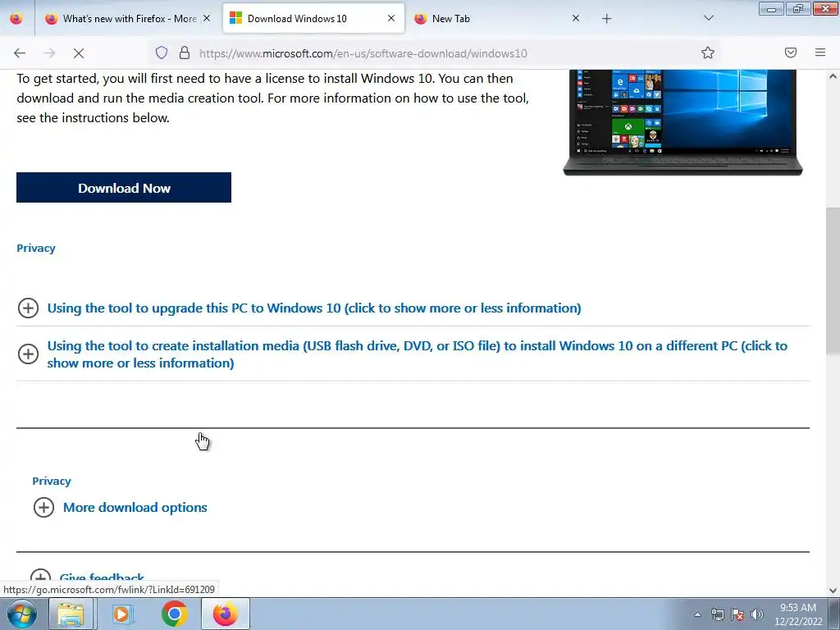
Task: Click the scrollbar up arrow
Action: pyautogui.click(x=833, y=76)
